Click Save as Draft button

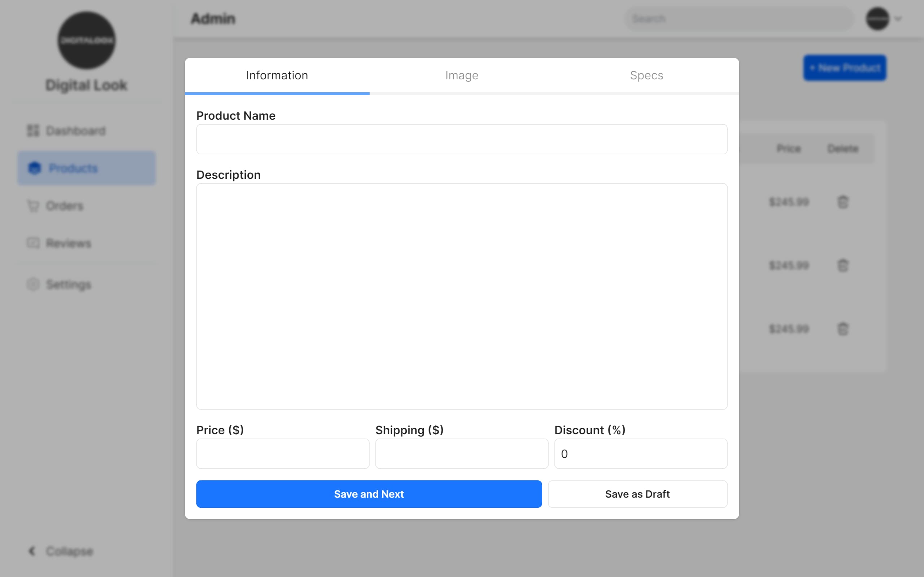point(637,494)
